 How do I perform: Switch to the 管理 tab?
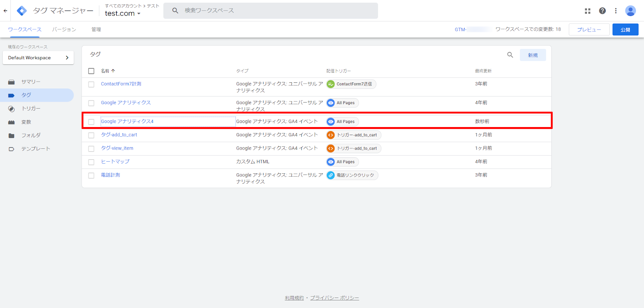[96, 29]
